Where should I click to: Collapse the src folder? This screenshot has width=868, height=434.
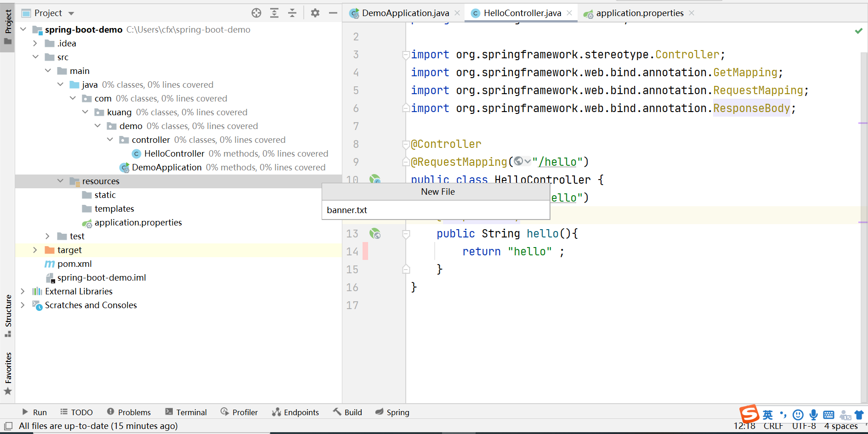point(35,57)
